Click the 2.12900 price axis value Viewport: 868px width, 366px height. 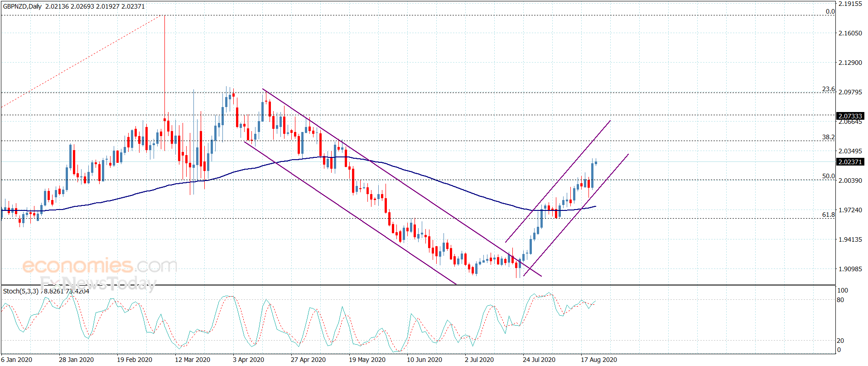coord(850,63)
